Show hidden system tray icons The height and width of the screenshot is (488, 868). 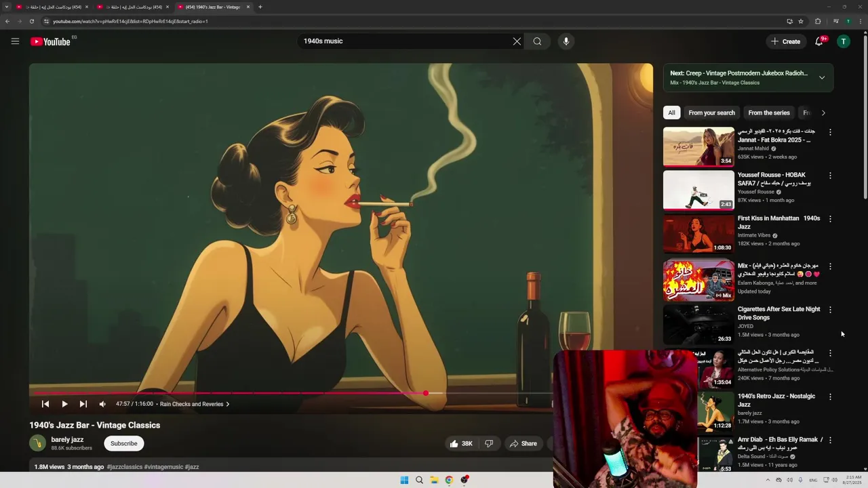tap(768, 480)
